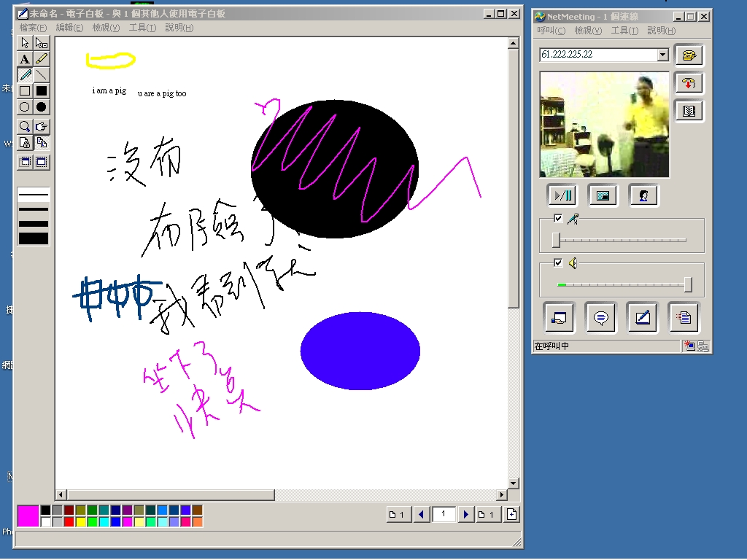Go to next whiteboard page arrow
This screenshot has height=560, width=747.
466,515
